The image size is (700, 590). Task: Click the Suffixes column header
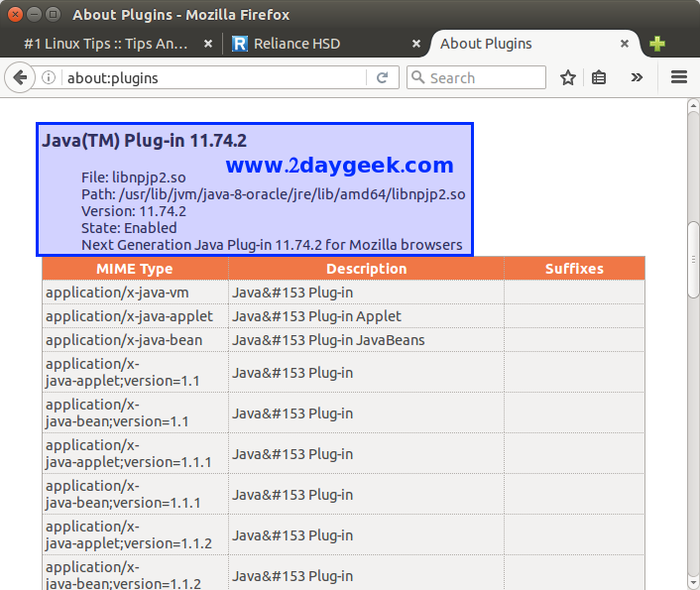[574, 269]
